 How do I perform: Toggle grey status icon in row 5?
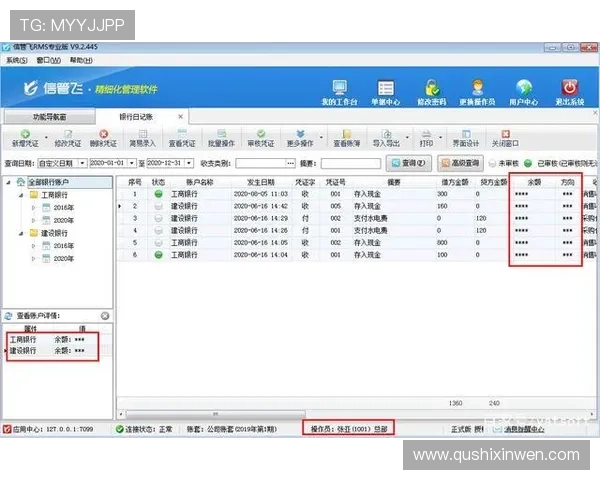(x=158, y=243)
